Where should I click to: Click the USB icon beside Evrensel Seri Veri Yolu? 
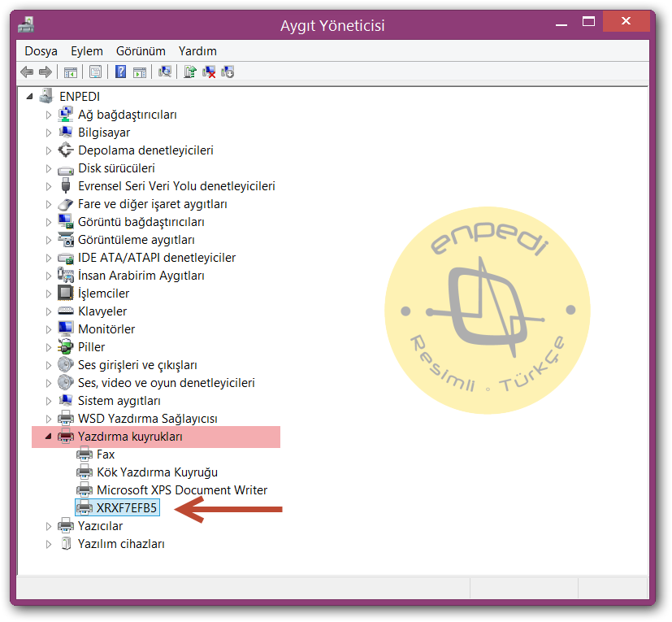pos(65,186)
